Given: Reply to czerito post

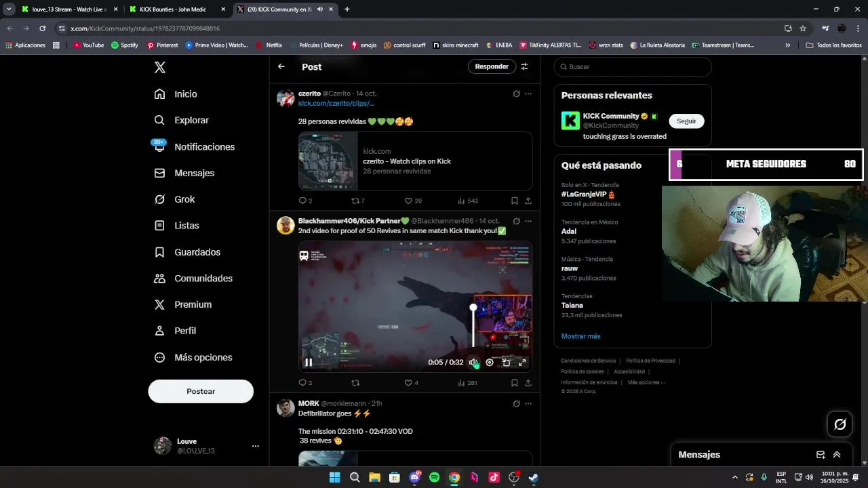Looking at the screenshot, I should 305,201.
